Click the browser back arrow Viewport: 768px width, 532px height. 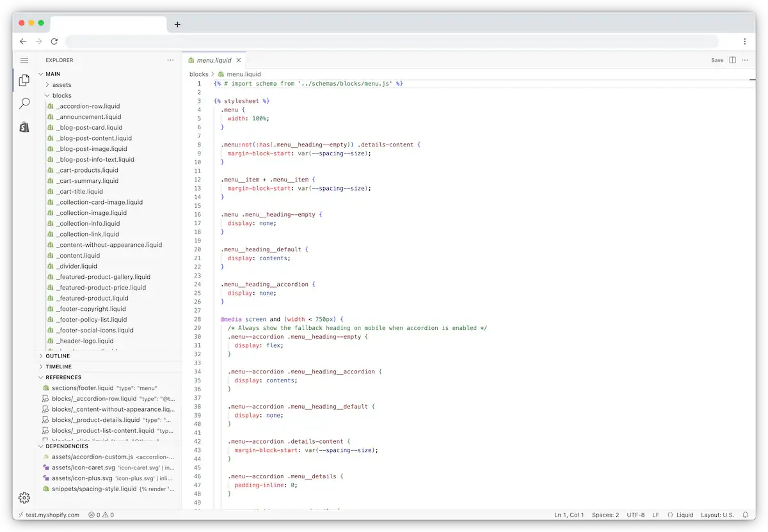[23, 41]
